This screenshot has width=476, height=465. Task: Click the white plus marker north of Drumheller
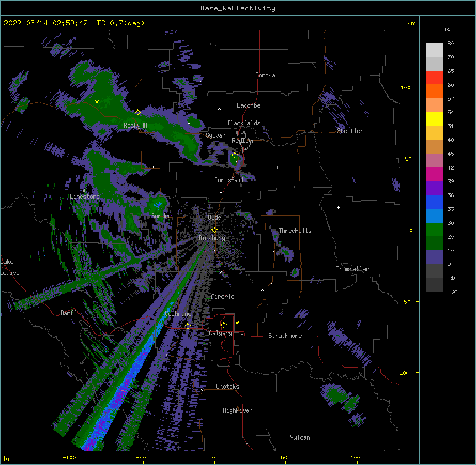(338, 207)
